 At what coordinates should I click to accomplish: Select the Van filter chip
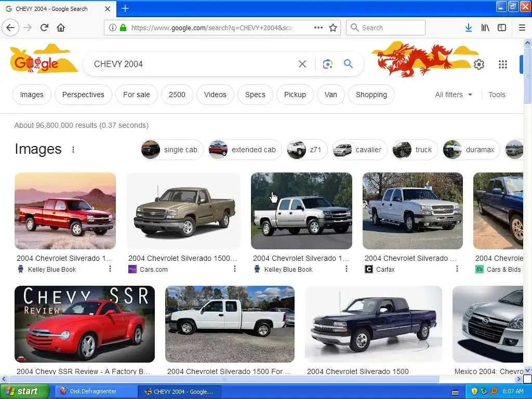[331, 95]
